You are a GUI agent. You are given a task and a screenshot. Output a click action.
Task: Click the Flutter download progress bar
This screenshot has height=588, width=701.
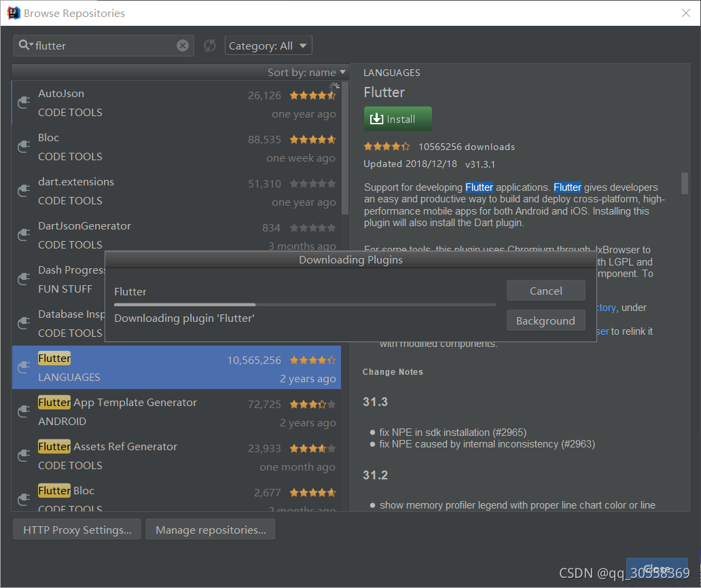[x=305, y=305]
